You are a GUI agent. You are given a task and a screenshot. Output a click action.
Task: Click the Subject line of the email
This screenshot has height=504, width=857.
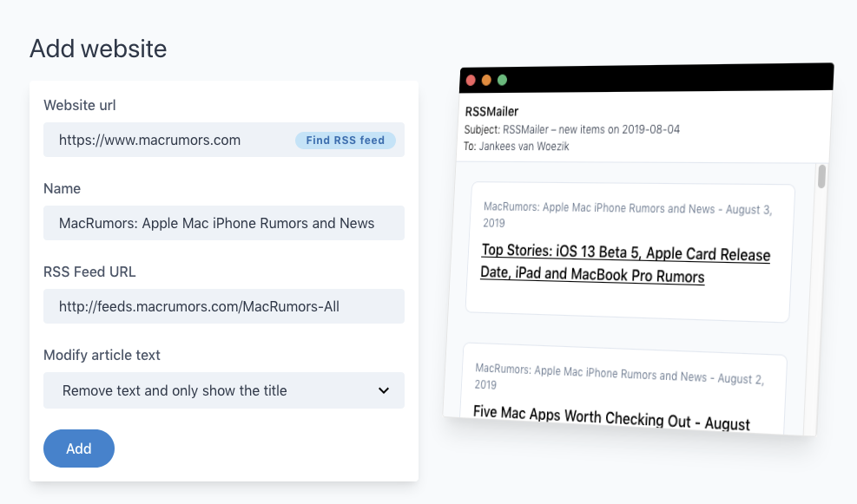coord(571,129)
